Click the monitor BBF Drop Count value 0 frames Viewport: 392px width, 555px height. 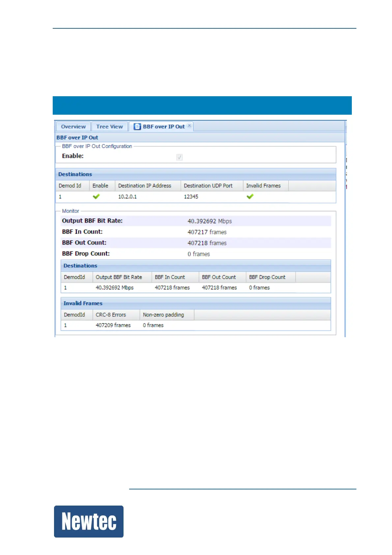point(199,254)
